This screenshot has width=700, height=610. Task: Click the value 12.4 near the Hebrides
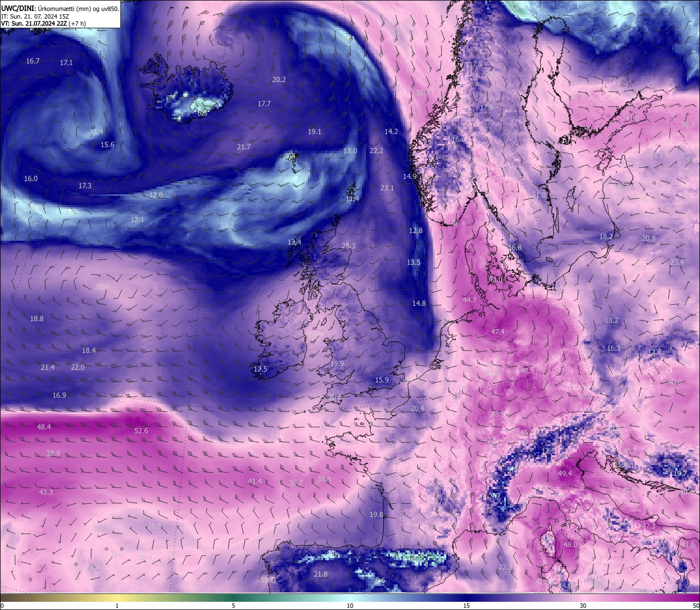pyautogui.click(x=294, y=242)
